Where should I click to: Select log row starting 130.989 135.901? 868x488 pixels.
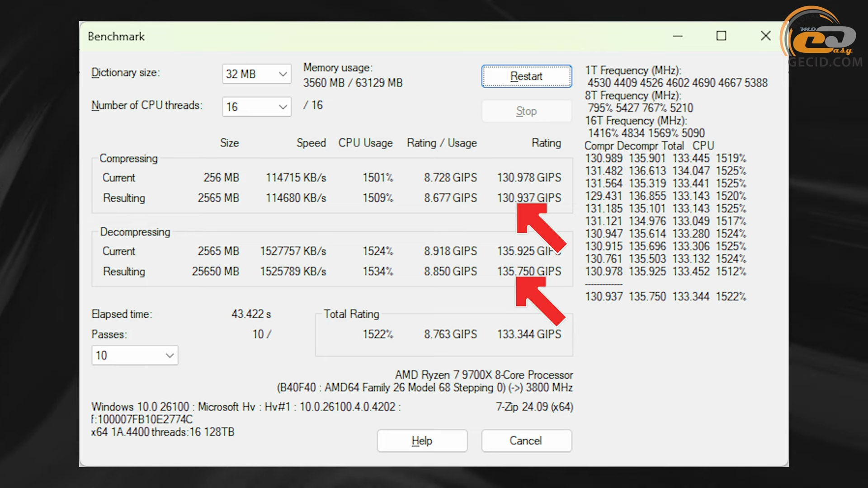tap(665, 159)
